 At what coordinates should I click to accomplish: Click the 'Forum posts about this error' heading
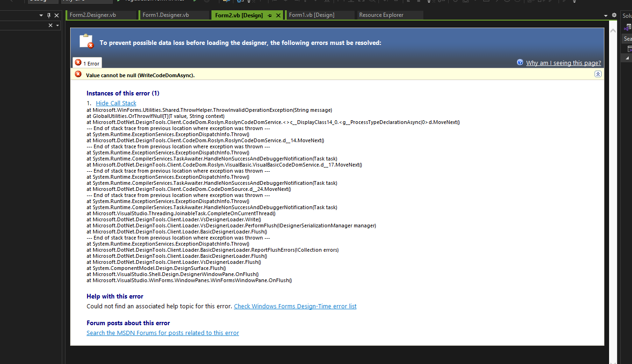128,323
